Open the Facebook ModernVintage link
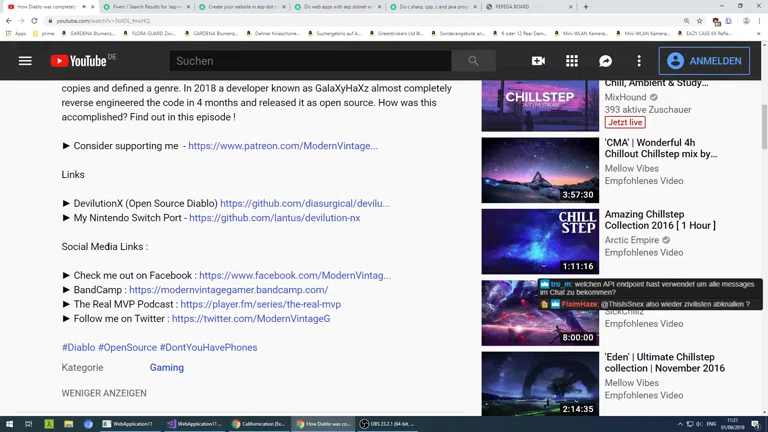Image resolution: width=768 pixels, height=432 pixels. pyautogui.click(x=295, y=275)
